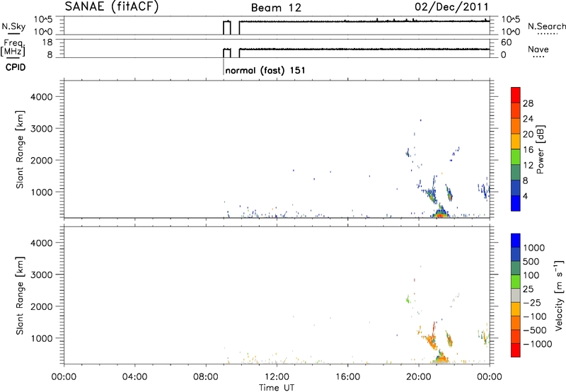The image size is (566, 392).
Task: Click the 60 tick on Nave axis
Action: (507, 42)
